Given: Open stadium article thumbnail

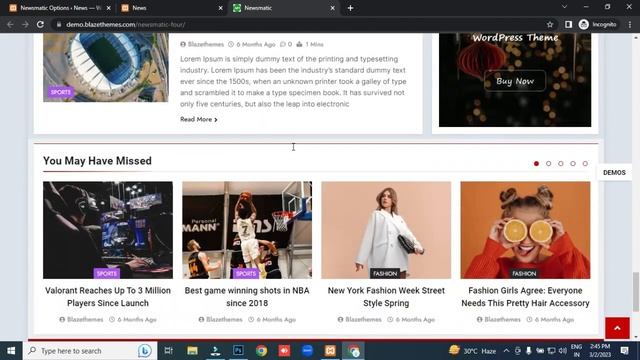Looking at the screenshot, I should [x=106, y=67].
